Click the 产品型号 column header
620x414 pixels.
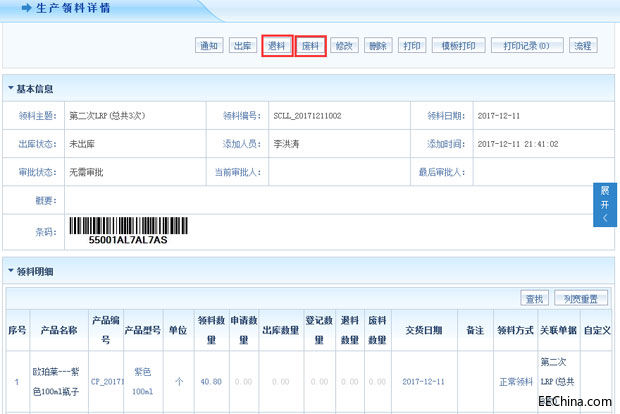[143, 330]
